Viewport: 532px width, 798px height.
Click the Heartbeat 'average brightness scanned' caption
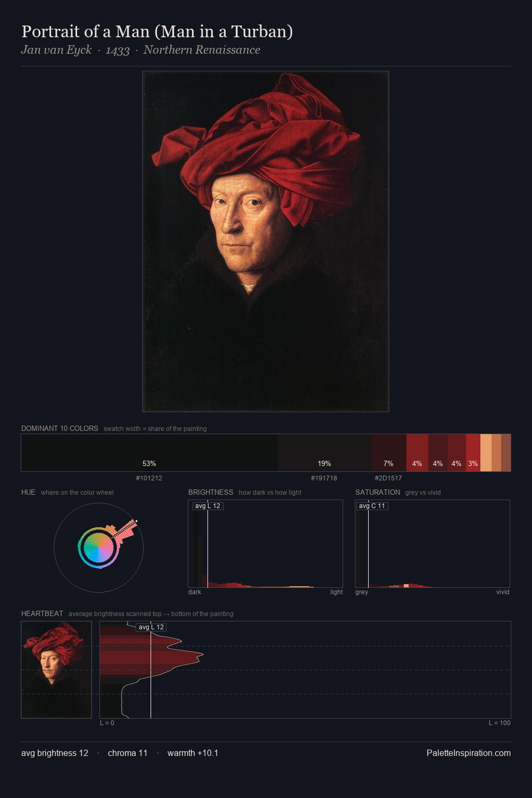151,614
